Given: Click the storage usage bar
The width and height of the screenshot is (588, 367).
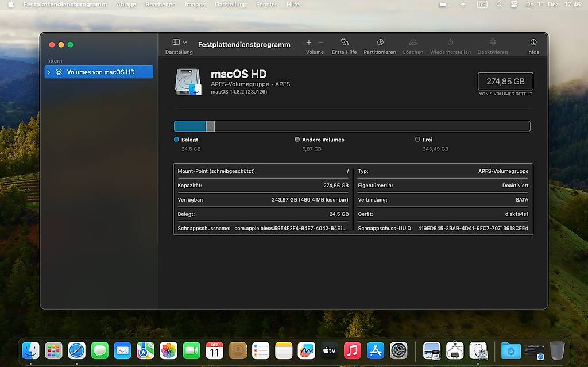Looking at the screenshot, I should (352, 126).
